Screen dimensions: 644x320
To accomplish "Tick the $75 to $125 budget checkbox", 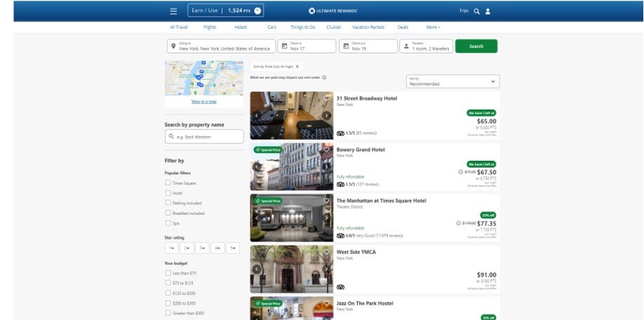I will (168, 283).
